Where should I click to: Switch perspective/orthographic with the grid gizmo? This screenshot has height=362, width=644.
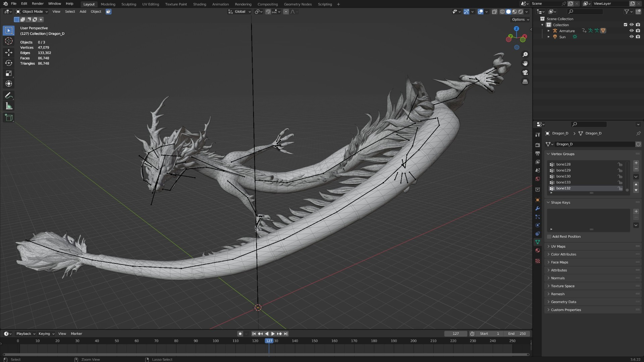coord(525,82)
